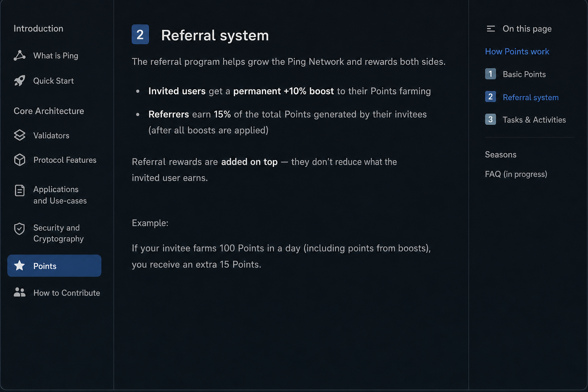The height and width of the screenshot is (392, 588).
Task: Select Protocol Features in the sidebar
Action: (65, 160)
